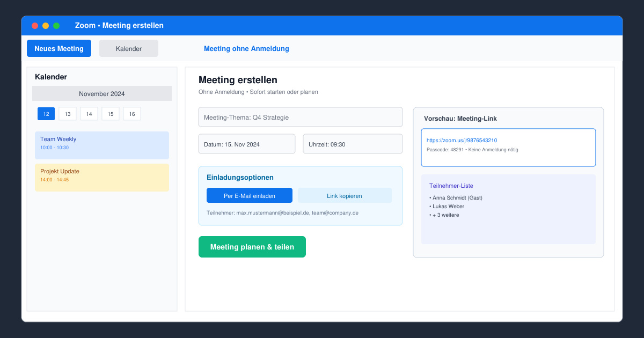
Task: Select Meeting ohne Anmeldung tab
Action: click(x=246, y=48)
